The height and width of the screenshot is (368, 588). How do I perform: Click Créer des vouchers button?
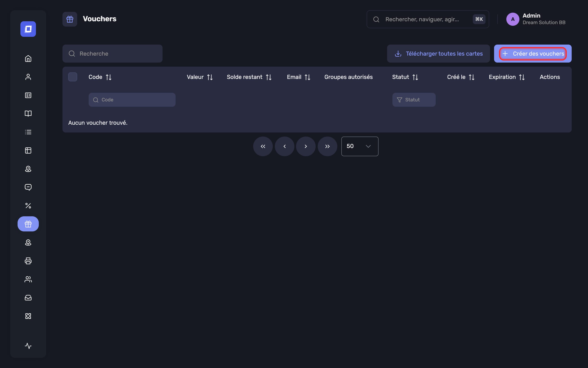pos(533,54)
